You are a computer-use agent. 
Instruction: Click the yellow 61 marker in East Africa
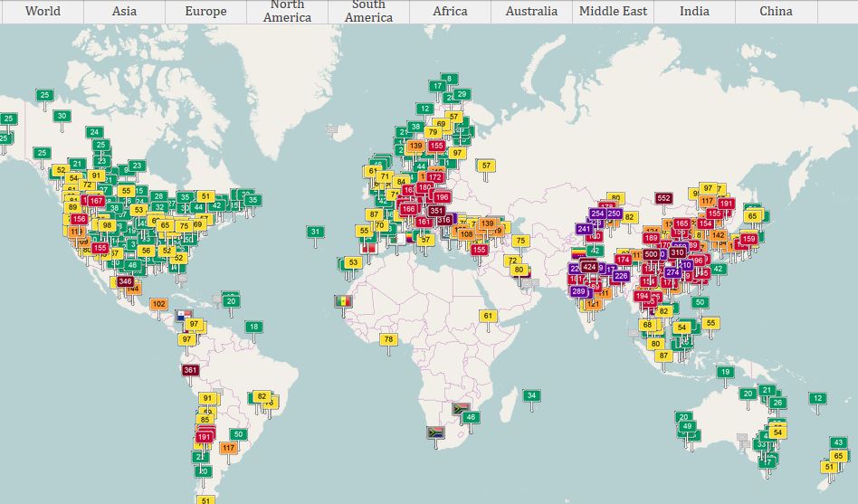pos(488,316)
